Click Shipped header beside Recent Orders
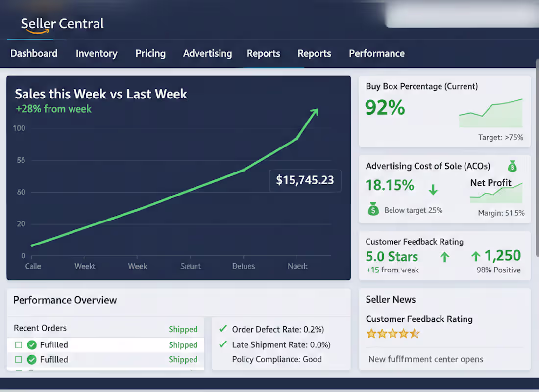539x392 pixels. pos(183,329)
